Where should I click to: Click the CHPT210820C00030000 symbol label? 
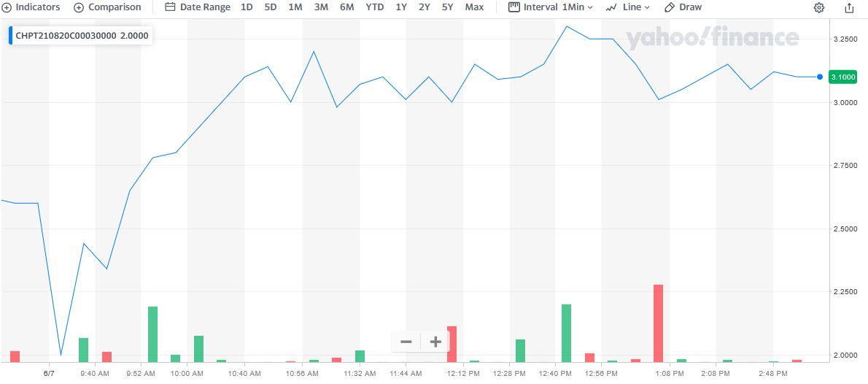66,36
